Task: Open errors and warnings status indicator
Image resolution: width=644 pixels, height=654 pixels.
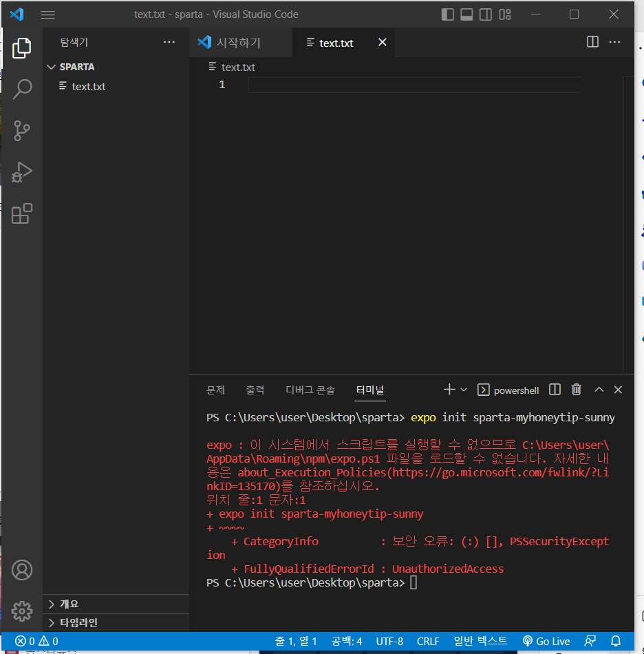Action: [36, 641]
